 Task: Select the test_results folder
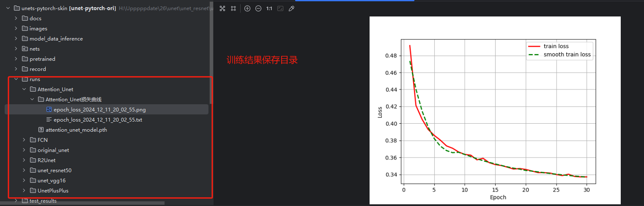[43, 201]
